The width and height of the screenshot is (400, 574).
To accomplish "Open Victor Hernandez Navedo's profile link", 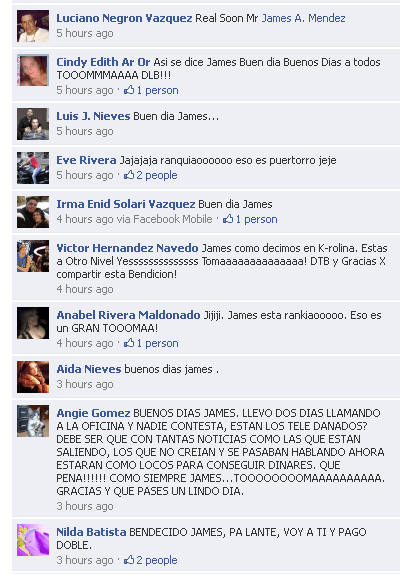I will coord(127,248).
